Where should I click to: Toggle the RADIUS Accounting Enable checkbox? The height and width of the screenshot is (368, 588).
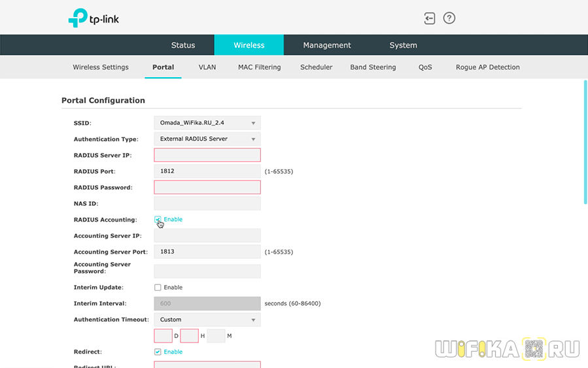click(x=158, y=220)
